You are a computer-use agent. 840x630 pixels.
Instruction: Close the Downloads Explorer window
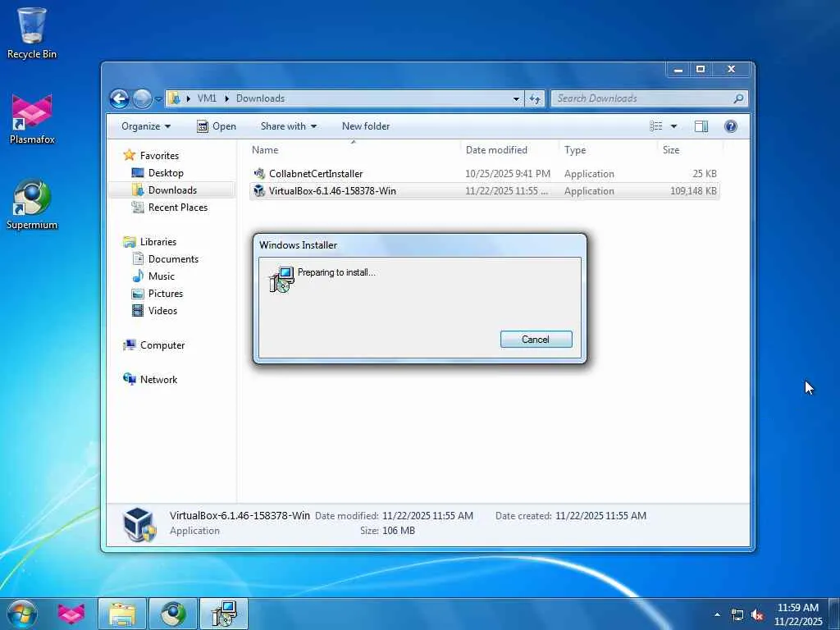pyautogui.click(x=731, y=70)
